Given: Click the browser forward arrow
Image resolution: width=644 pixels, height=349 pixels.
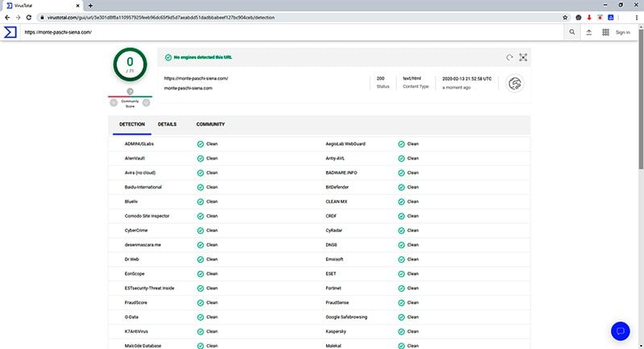Looking at the screenshot, I should tap(18, 17).
